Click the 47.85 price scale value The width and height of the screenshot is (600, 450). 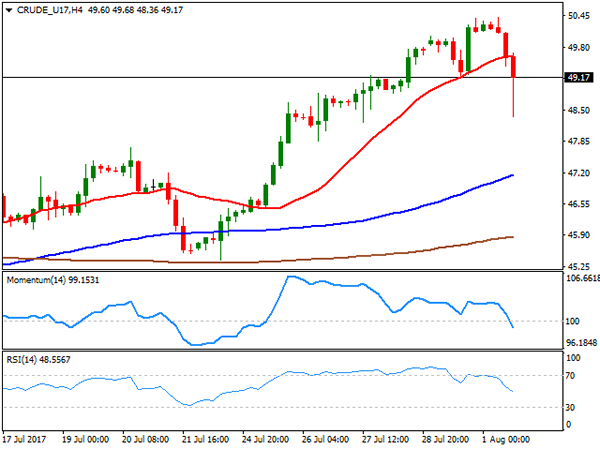tap(579, 142)
